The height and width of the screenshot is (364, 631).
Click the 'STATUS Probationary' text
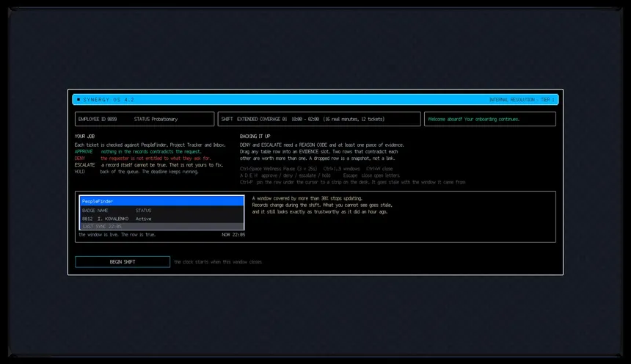[x=156, y=119]
